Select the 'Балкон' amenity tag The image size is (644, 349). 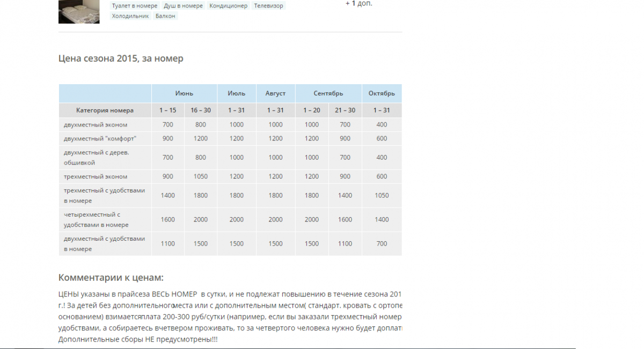pyautogui.click(x=165, y=16)
